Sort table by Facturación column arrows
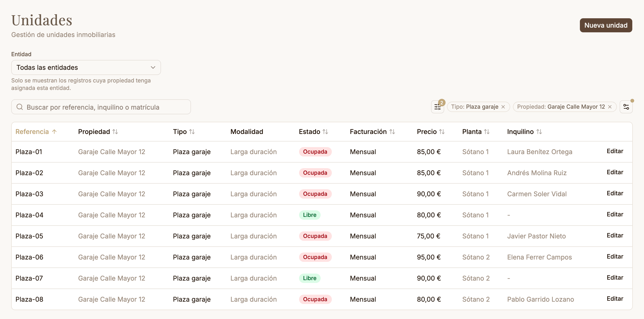644x319 pixels. pyautogui.click(x=392, y=132)
